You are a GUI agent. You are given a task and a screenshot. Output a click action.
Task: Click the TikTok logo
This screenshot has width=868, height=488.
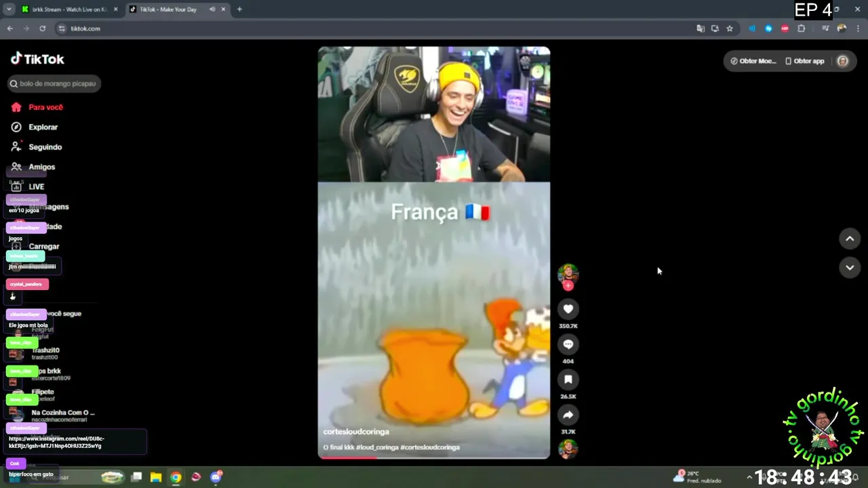click(37, 59)
